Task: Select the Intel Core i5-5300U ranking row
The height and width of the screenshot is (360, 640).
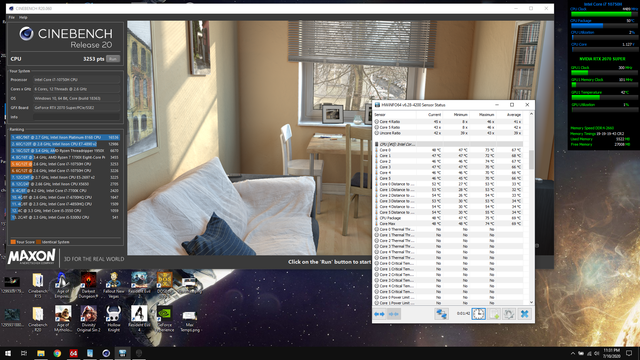Action: [65, 217]
